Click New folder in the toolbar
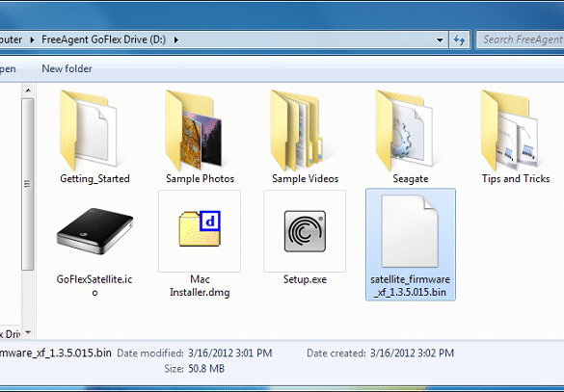This screenshot has width=564, height=392. click(x=67, y=68)
